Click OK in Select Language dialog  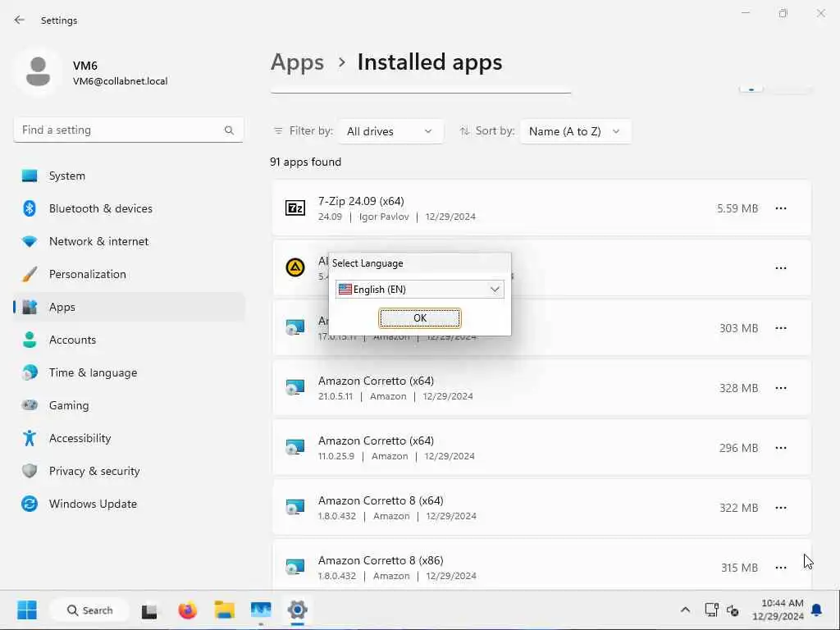click(419, 318)
